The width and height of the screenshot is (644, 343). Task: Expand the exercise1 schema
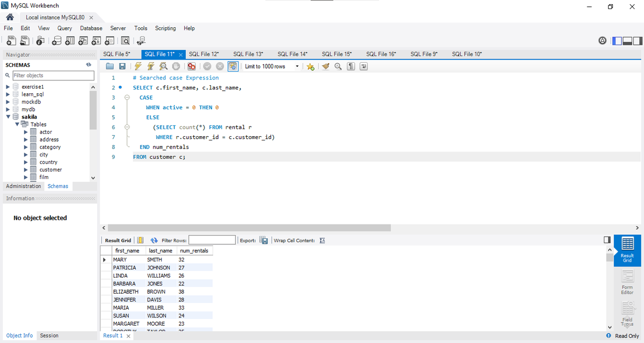point(8,87)
